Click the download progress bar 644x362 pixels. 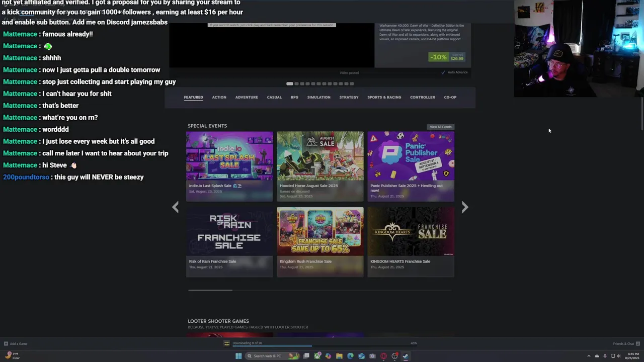tap(325, 346)
